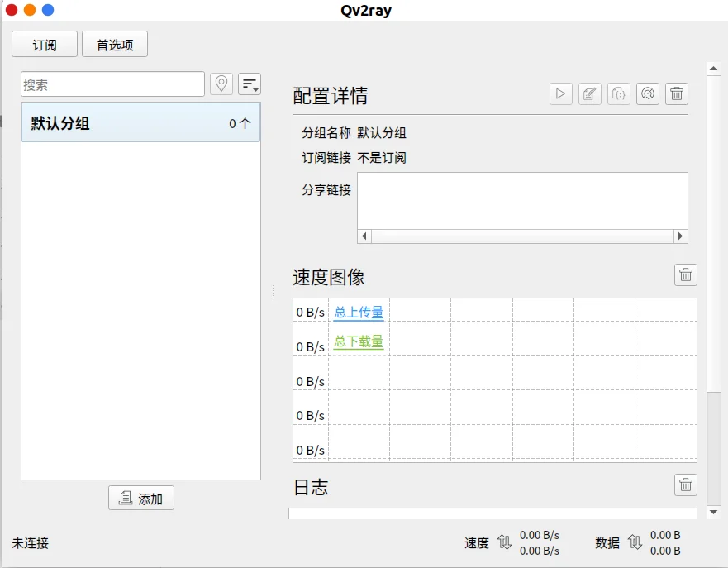Click the share link box right scroll arrow

[681, 236]
